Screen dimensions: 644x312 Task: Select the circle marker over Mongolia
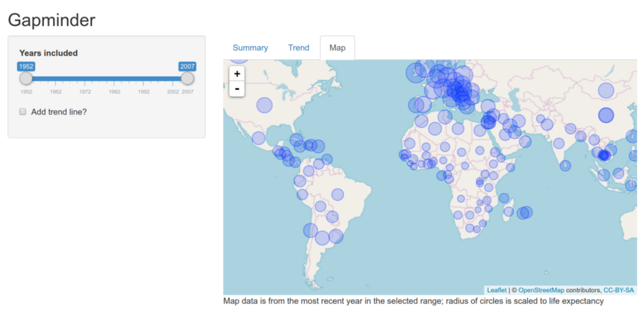605,90
